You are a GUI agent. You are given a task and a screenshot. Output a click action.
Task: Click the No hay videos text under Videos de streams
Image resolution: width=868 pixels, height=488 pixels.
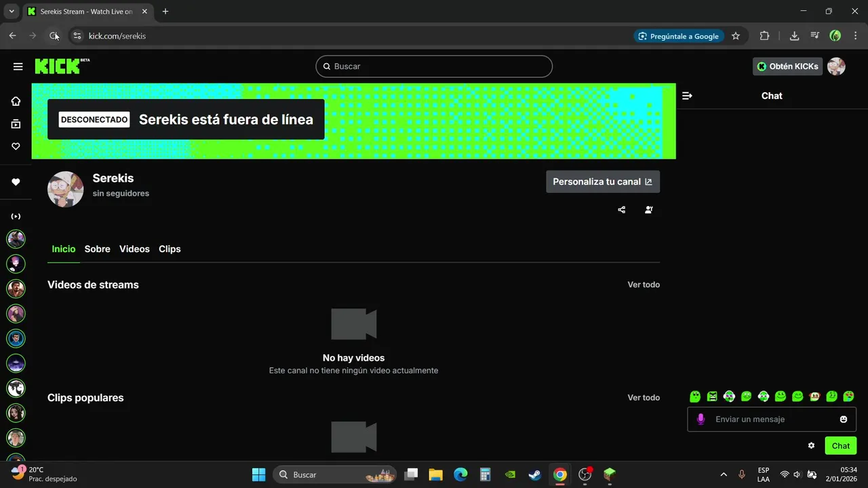click(x=353, y=358)
